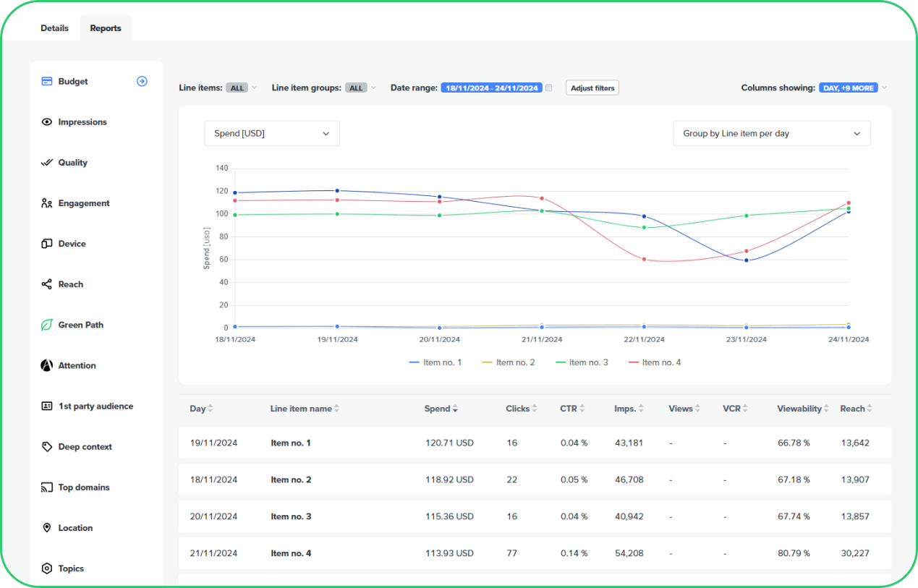This screenshot has width=918, height=588.
Task: Click the Location pin icon
Action: 47,528
